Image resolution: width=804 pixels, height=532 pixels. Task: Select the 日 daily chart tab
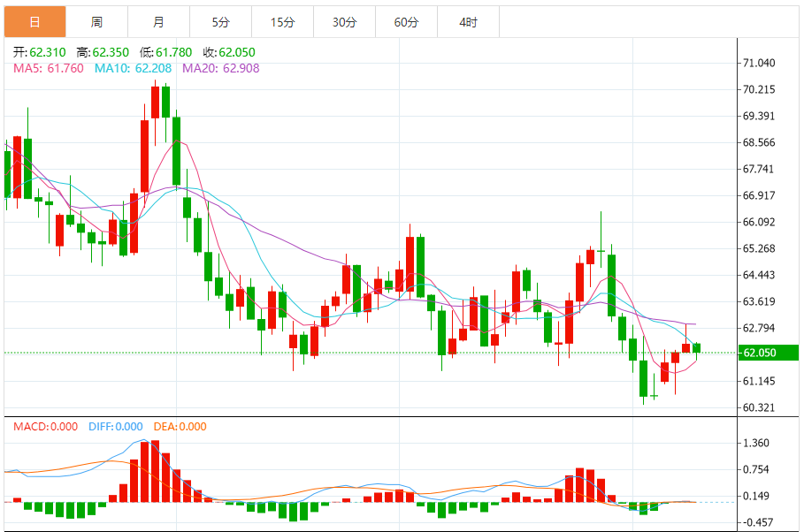pos(34,22)
